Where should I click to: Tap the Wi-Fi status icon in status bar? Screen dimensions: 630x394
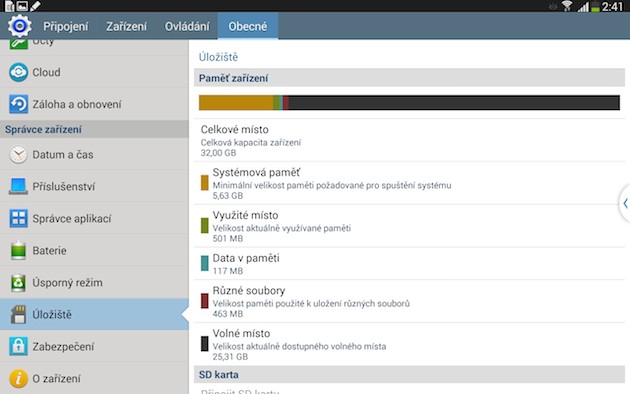tap(567, 6)
